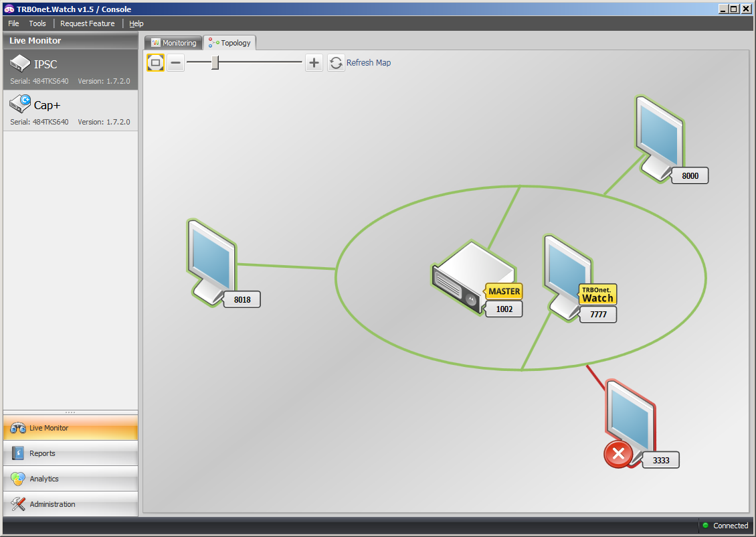Click the Refresh Map link
Viewport: 756px width, 537px height.
click(x=369, y=63)
